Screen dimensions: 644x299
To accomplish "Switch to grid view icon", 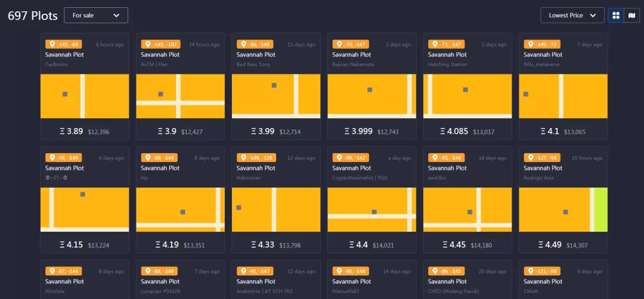I will [x=615, y=15].
